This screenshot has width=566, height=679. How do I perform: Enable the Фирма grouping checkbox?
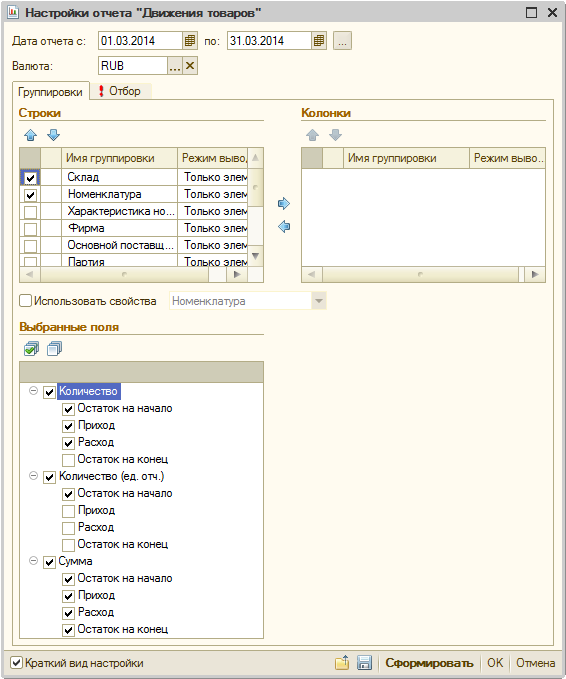(30, 229)
